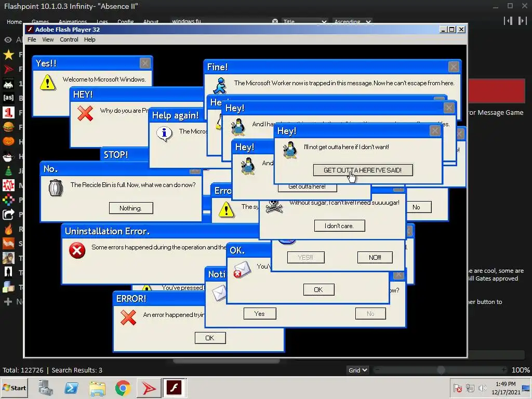Viewport: 532px width, 399px height.
Task: Click OK in the OK. dialog
Action: click(x=318, y=289)
